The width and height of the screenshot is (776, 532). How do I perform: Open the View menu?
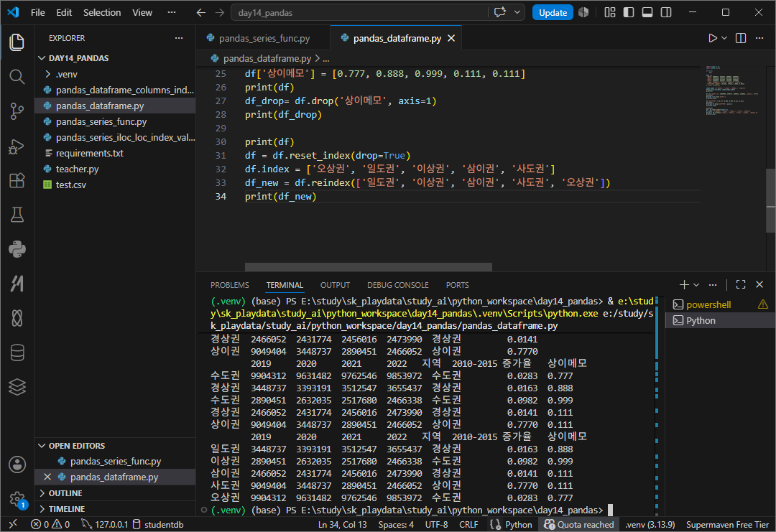[x=142, y=12]
